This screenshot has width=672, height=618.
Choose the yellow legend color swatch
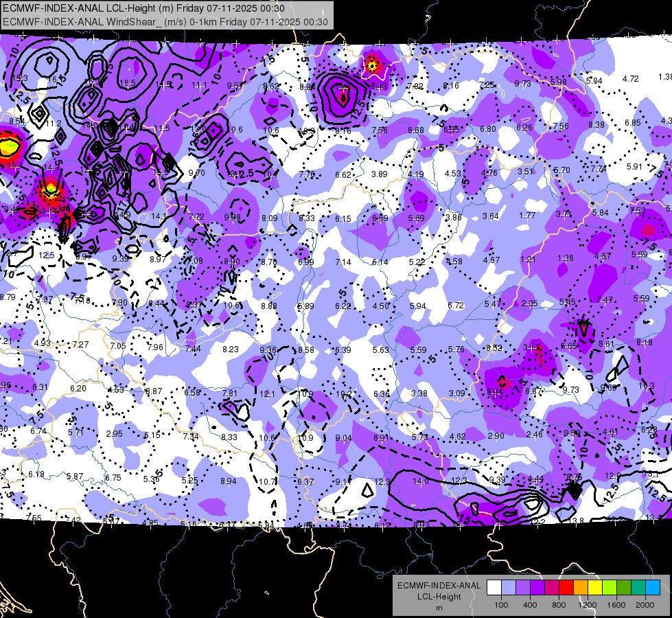coord(595,588)
